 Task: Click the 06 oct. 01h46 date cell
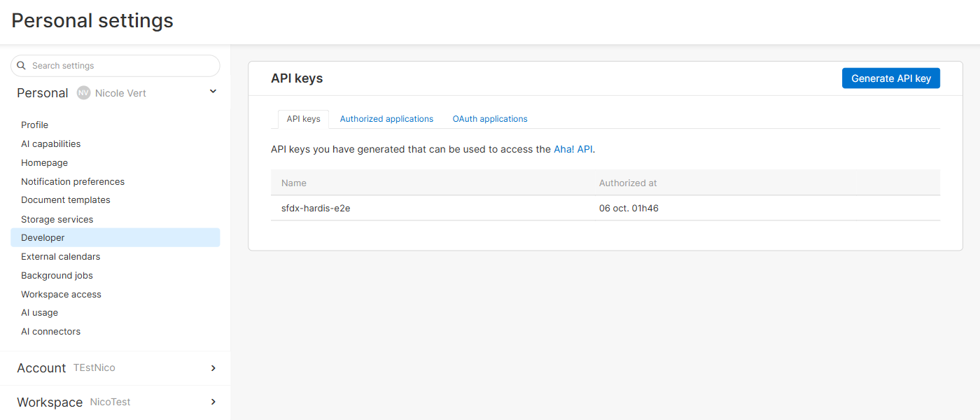click(x=629, y=208)
